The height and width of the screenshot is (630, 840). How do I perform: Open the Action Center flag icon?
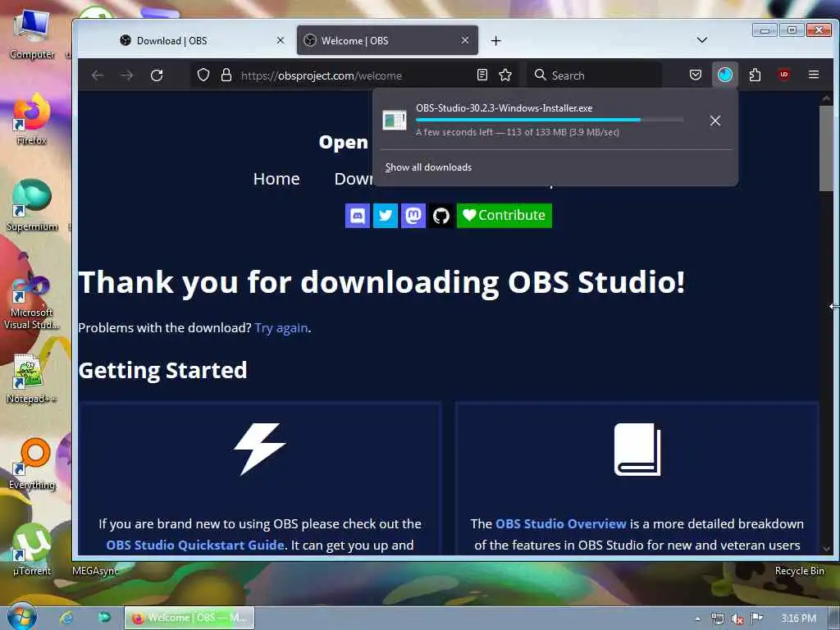756,619
